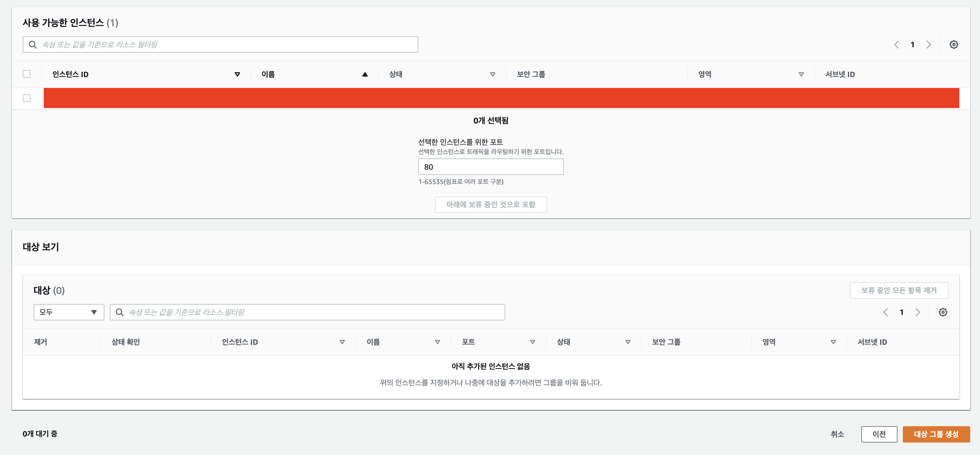Open targets table settings gear icon
This screenshot has height=455, width=980.
coord(942,312)
